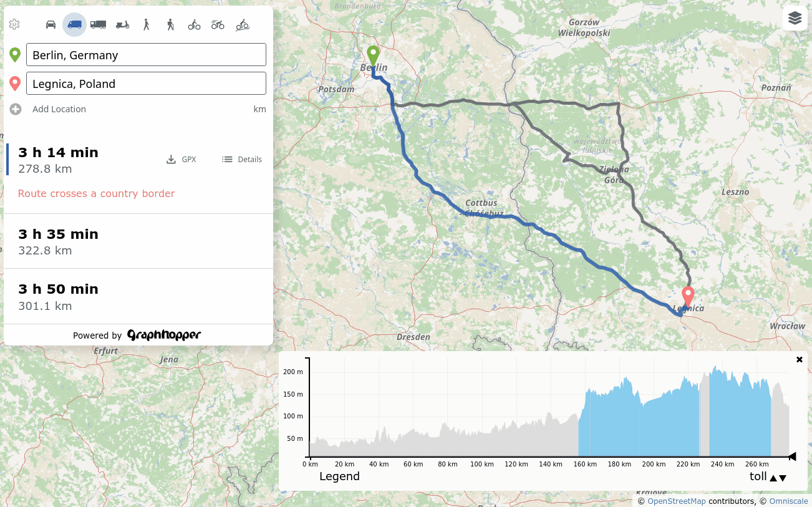Screen dimensions: 812x507
Task: Expand the elevation chart Legend
Action: click(x=339, y=476)
